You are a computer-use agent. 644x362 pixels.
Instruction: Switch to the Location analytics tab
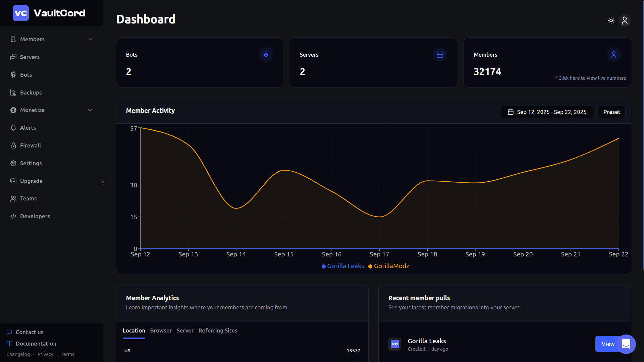pyautogui.click(x=134, y=330)
